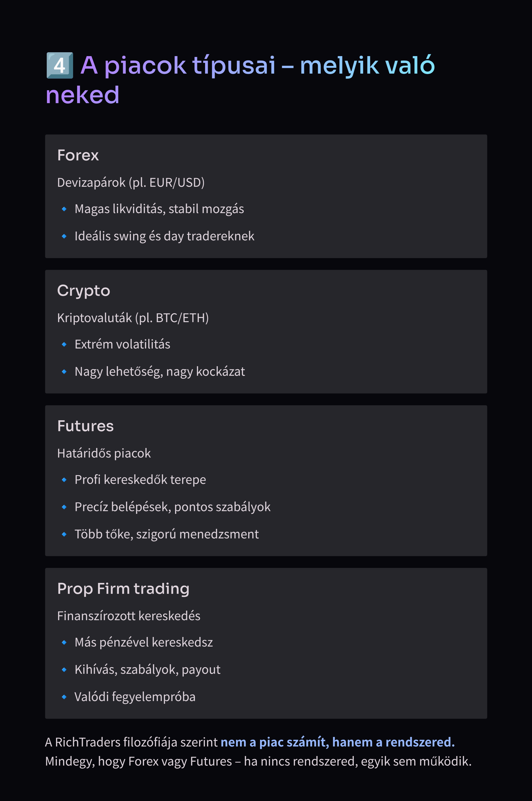The image size is (532, 801).
Task: Click the Devizapárok (pl. EUR/USD) subtitle
Action: point(131,182)
